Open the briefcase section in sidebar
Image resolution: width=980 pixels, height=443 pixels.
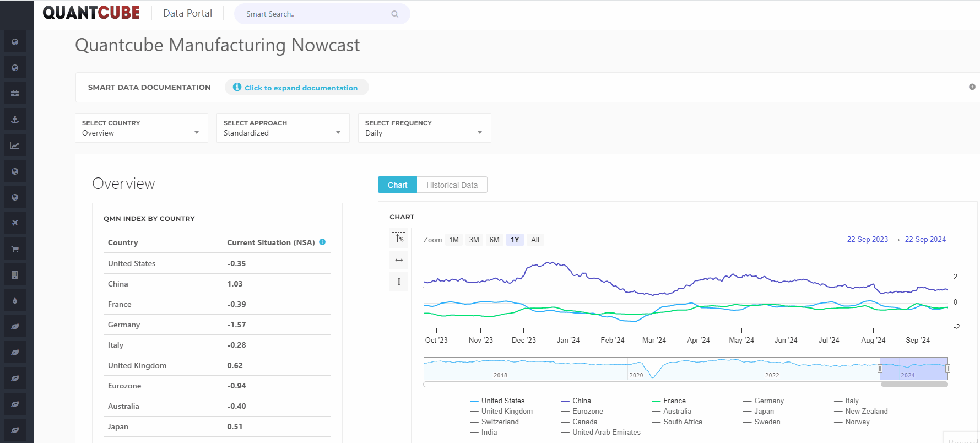(15, 94)
